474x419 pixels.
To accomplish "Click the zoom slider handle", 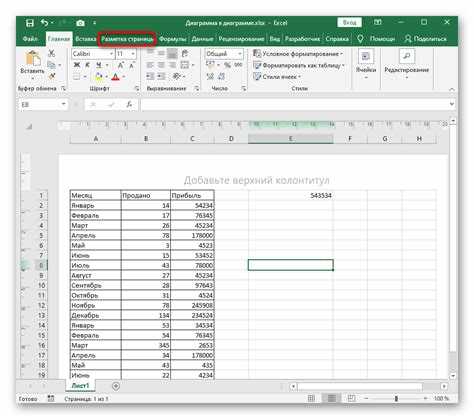I will pos(396,398).
